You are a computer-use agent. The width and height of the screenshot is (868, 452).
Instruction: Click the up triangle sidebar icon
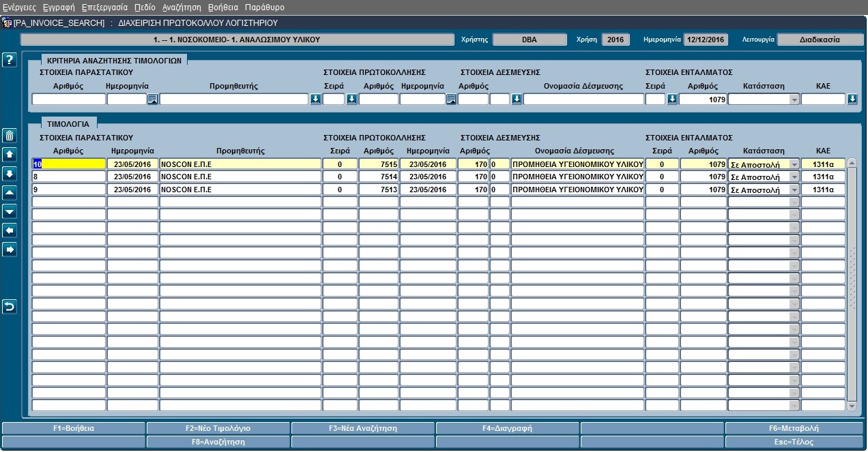coord(10,192)
